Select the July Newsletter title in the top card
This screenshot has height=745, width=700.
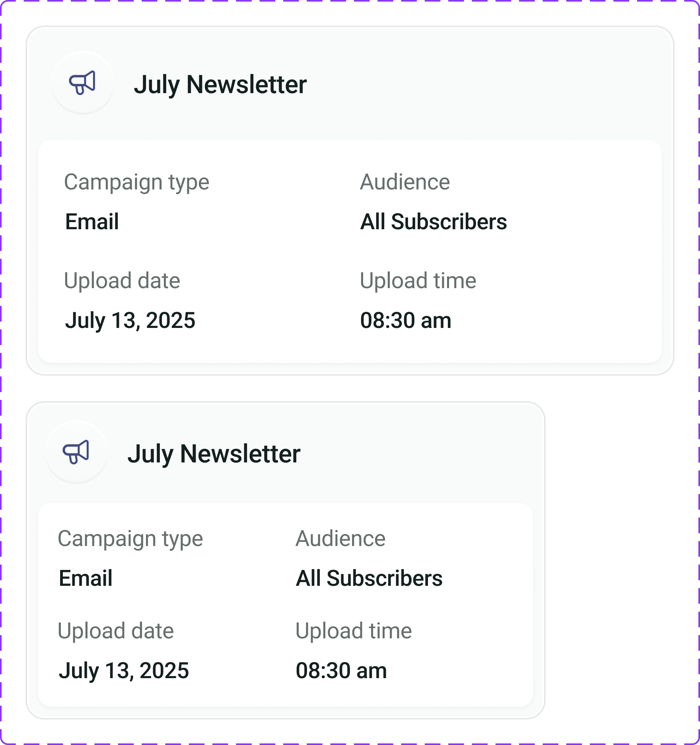click(x=220, y=85)
